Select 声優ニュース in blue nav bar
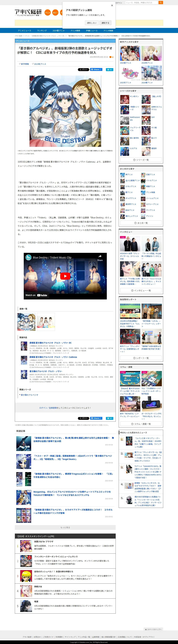The height and width of the screenshot is (644, 178). point(92,30)
